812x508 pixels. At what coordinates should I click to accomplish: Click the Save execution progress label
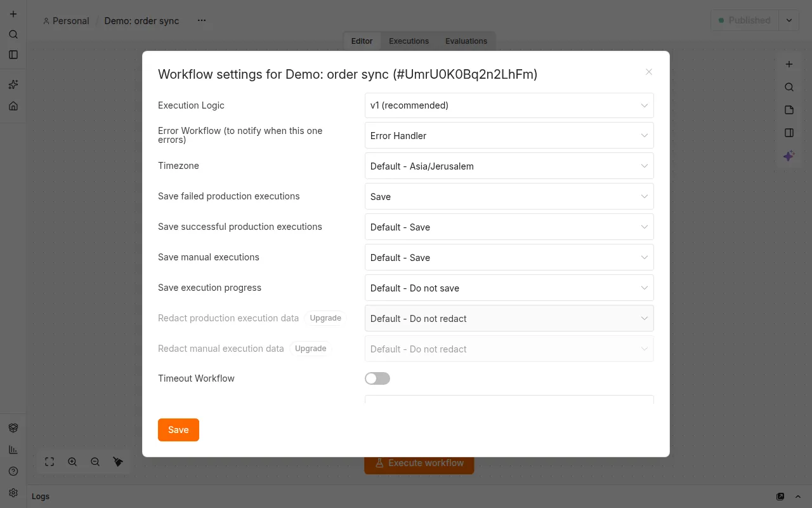pyautogui.click(x=209, y=288)
